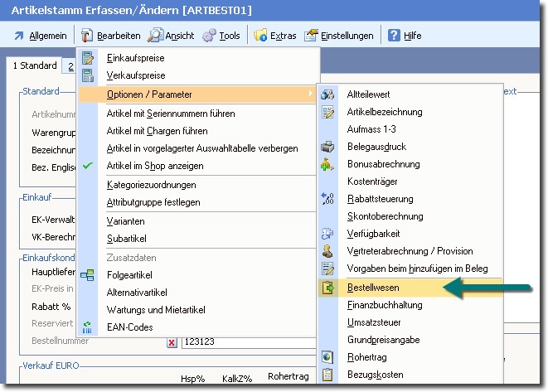Click the Einkaufspreise icon in menu
Image resolution: width=548 pixels, height=392 pixels.
coord(89,58)
